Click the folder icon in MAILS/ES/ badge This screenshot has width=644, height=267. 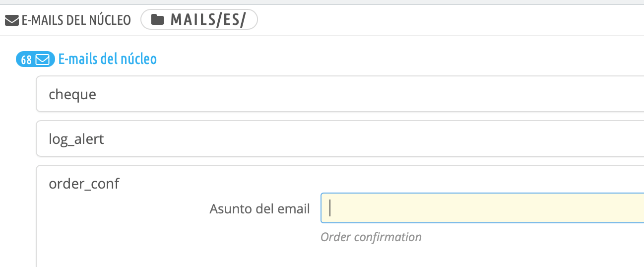(157, 20)
